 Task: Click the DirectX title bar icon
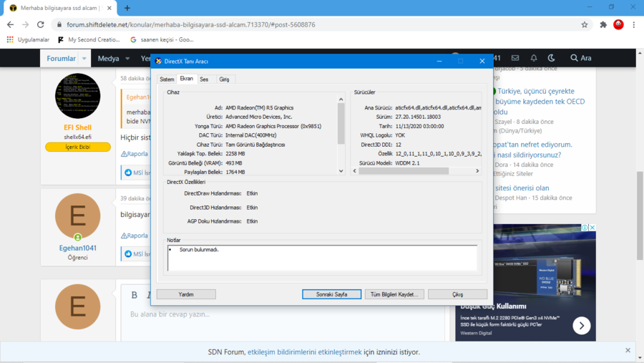click(159, 62)
